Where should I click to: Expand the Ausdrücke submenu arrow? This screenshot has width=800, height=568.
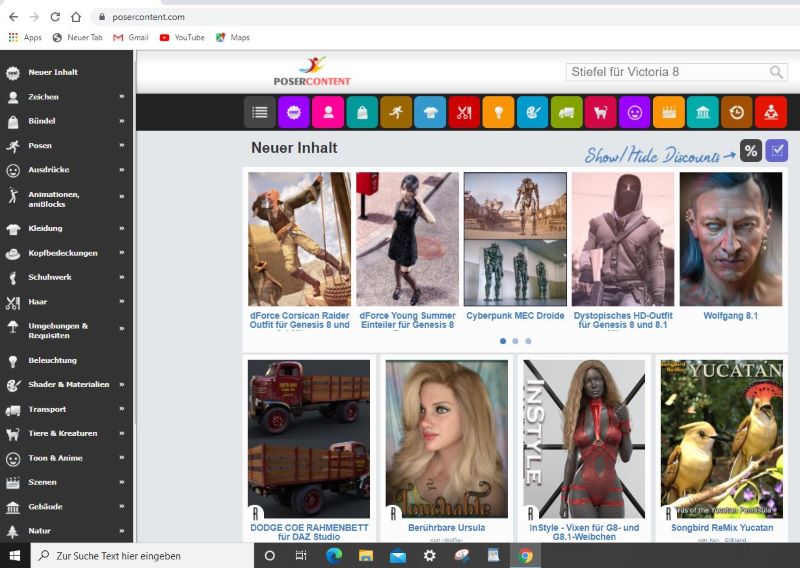coord(122,169)
